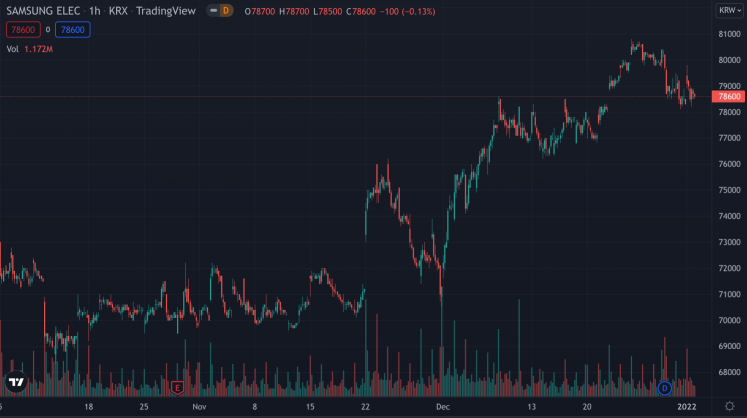The image size is (747, 418).
Task: Click the 1h interval in chart title
Action: tap(94, 11)
